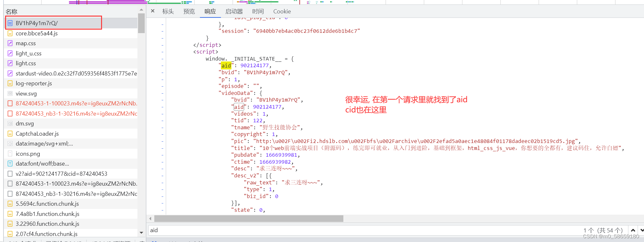Switch to the 预览 tab
This screenshot has width=644, height=242.
[189, 11]
